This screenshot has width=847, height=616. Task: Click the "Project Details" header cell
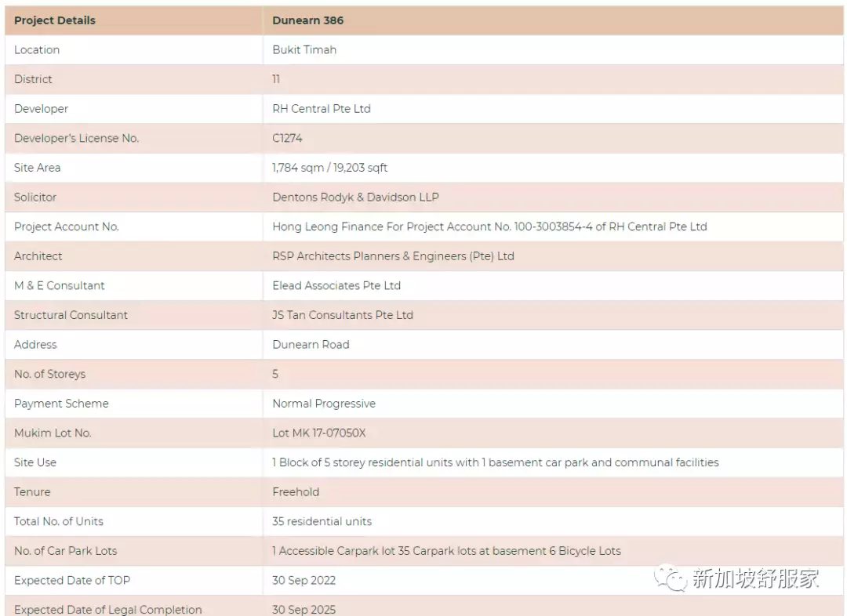[x=55, y=20]
